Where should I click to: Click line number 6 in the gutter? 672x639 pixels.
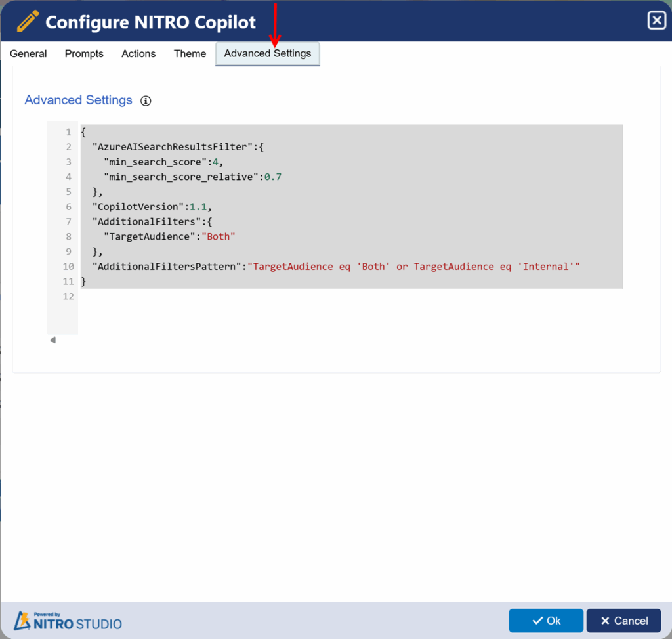(x=68, y=207)
